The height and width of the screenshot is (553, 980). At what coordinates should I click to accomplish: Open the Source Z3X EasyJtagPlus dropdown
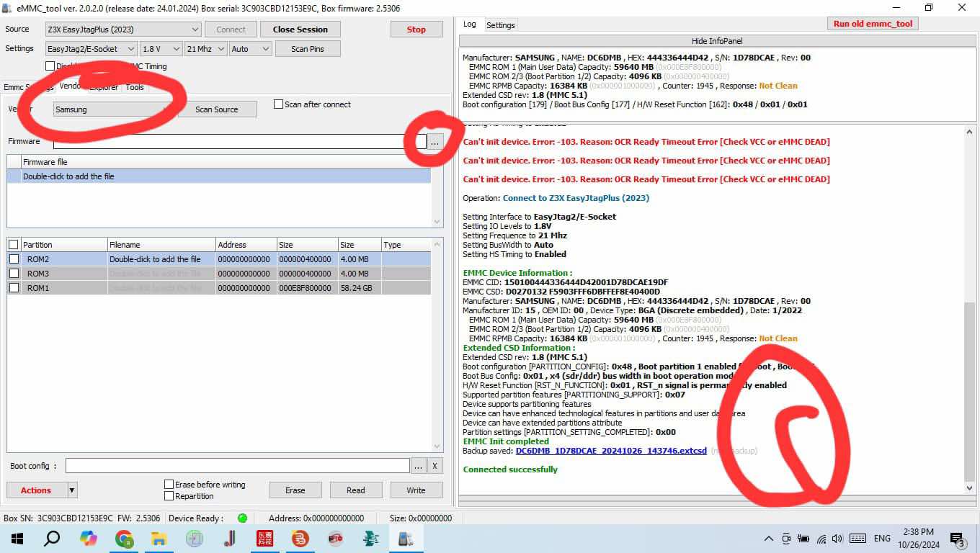point(122,30)
